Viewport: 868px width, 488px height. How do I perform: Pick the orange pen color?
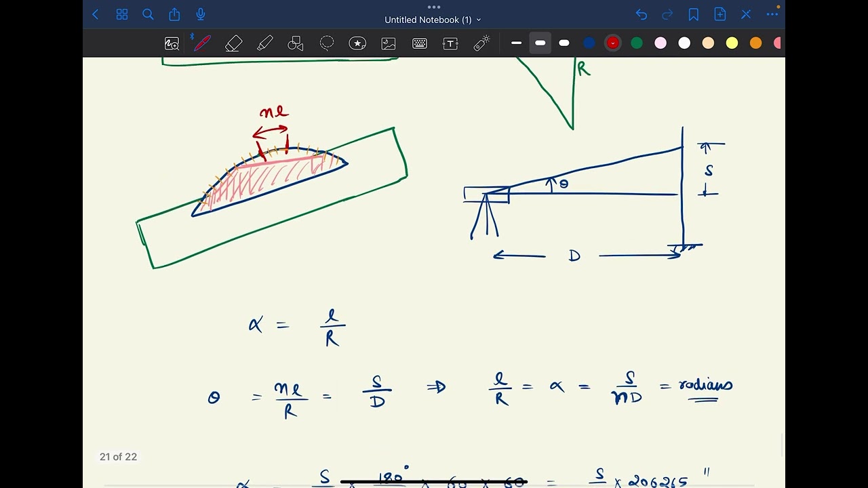point(755,43)
